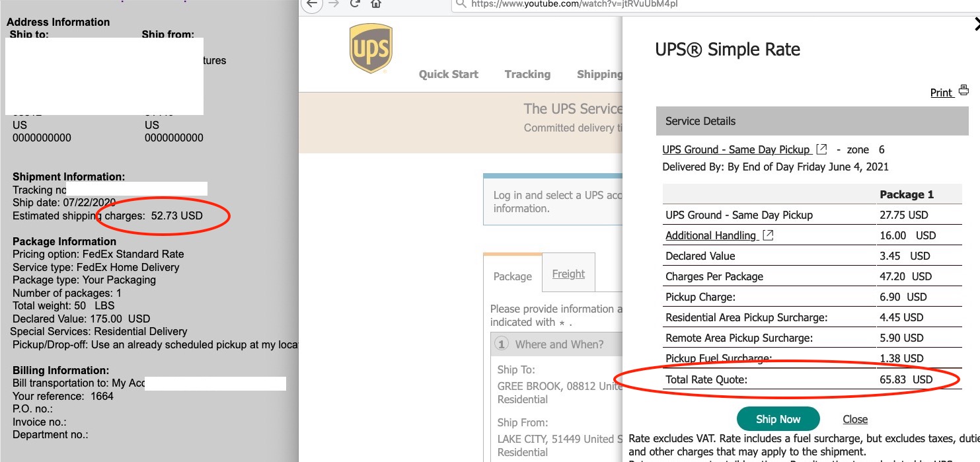Screen dimensions: 980x462
Task: Open the Quick Start menu
Action: tap(449, 74)
